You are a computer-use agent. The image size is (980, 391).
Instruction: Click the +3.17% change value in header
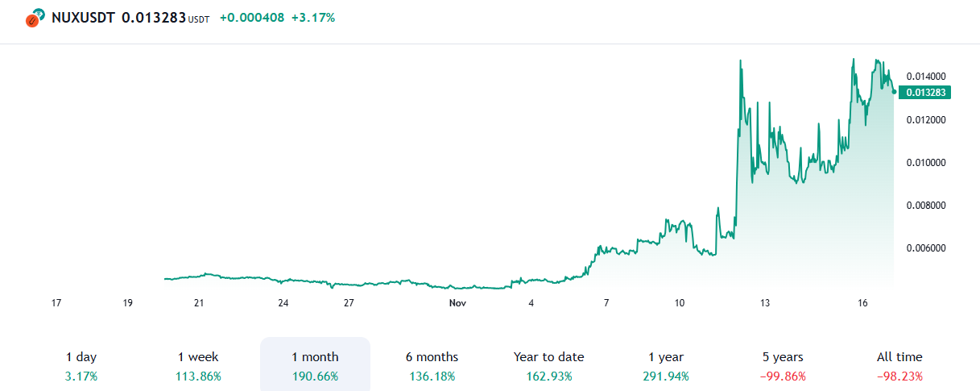click(x=313, y=18)
